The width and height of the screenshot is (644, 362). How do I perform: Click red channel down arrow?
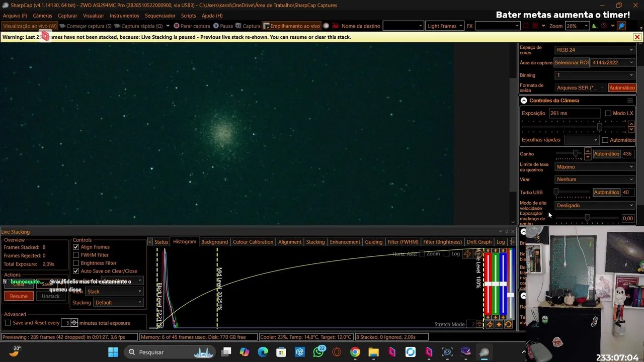pos(488,317)
